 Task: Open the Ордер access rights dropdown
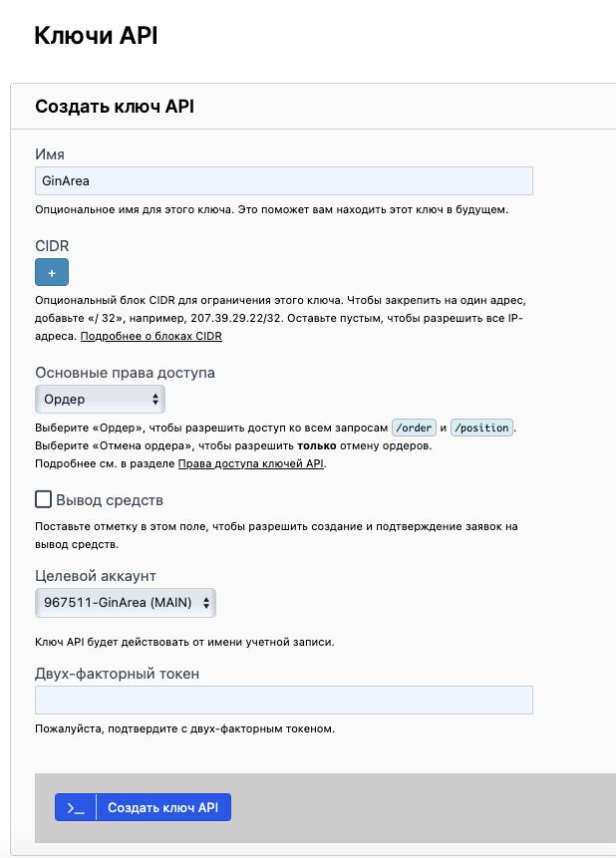click(100, 399)
